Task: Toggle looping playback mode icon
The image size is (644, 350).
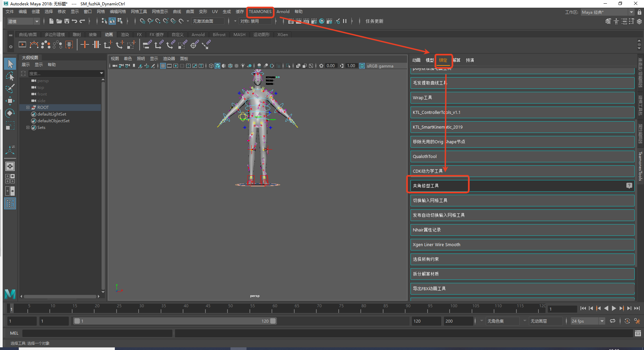Action: pos(612,321)
